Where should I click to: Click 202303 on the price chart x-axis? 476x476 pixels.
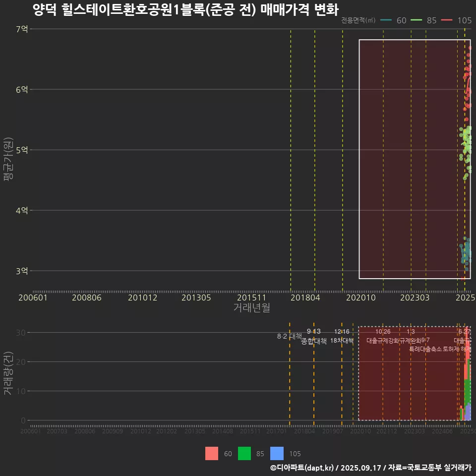[x=415, y=297]
